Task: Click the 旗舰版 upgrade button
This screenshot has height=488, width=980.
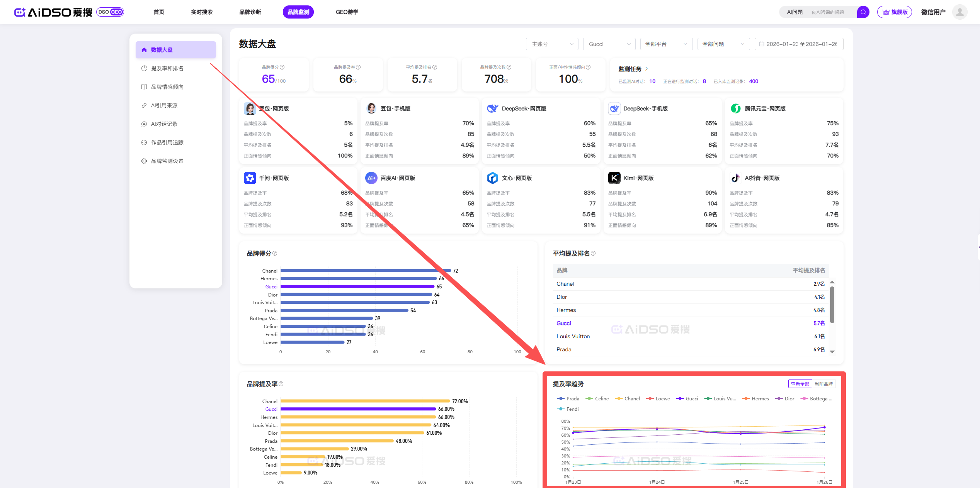Action: [895, 12]
